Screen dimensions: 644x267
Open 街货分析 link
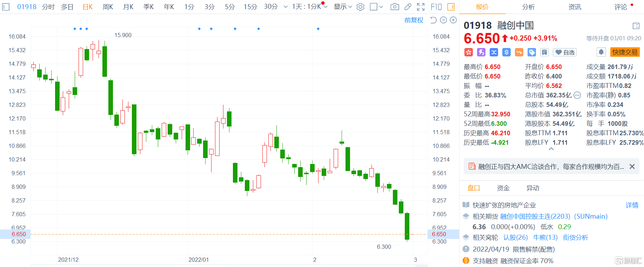tap(575, 237)
